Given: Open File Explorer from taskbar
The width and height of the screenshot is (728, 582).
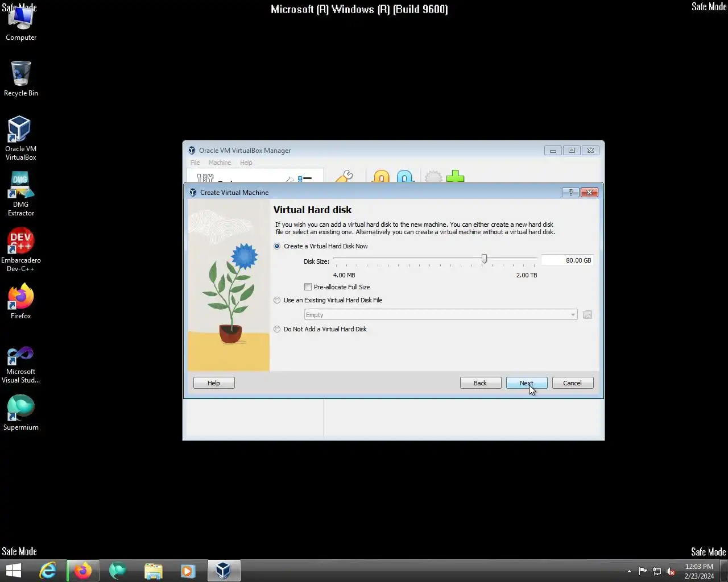Looking at the screenshot, I should pyautogui.click(x=153, y=571).
